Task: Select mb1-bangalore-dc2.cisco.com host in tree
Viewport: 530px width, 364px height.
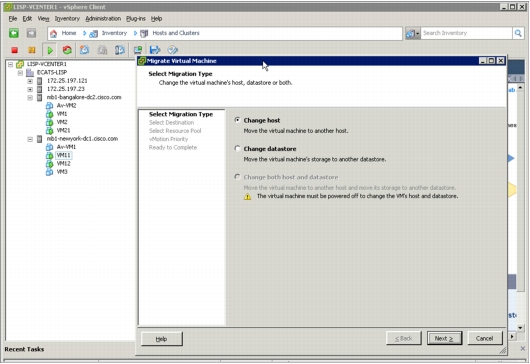Action: pyautogui.click(x=84, y=97)
